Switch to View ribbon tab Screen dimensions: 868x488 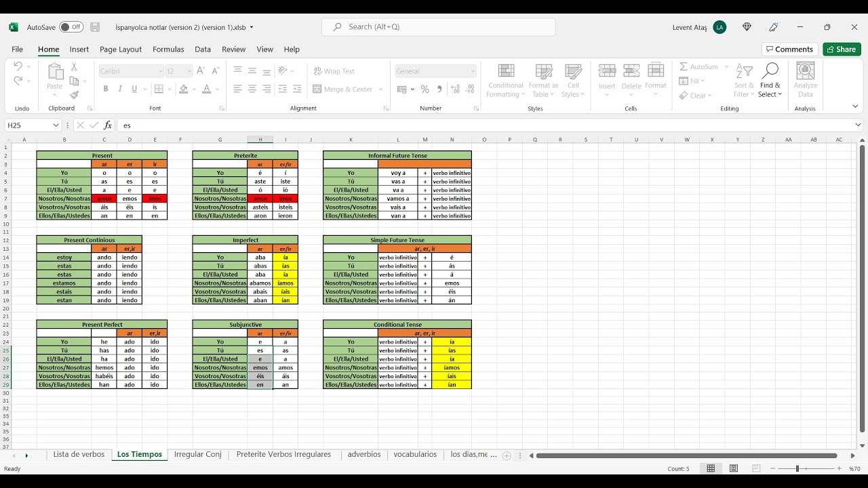pyautogui.click(x=265, y=49)
